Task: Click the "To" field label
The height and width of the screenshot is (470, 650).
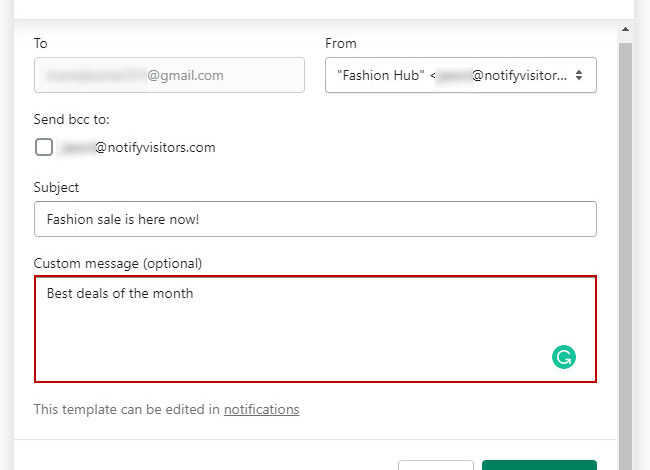Action: pos(41,43)
